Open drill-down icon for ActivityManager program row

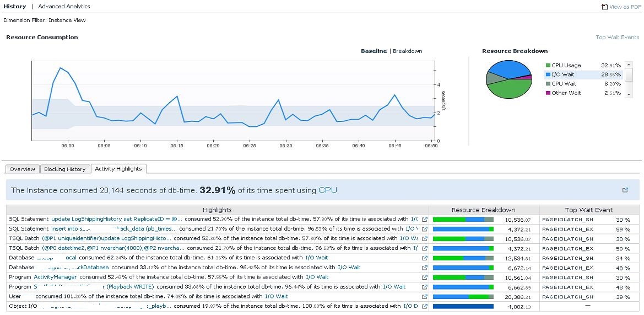424,277
